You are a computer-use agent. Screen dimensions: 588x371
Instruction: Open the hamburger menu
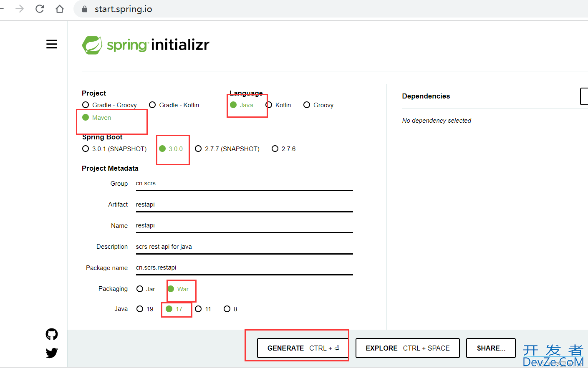point(52,44)
